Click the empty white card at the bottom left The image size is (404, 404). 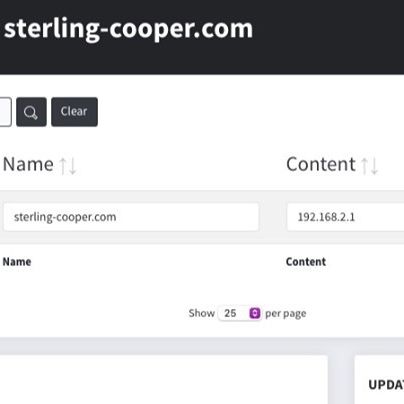tap(164, 380)
